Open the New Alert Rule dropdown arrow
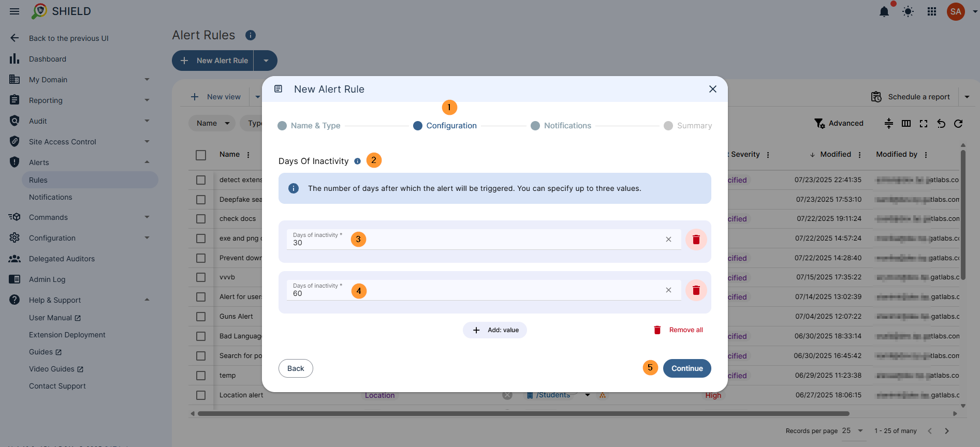Viewport: 980px width, 447px height. [266, 61]
